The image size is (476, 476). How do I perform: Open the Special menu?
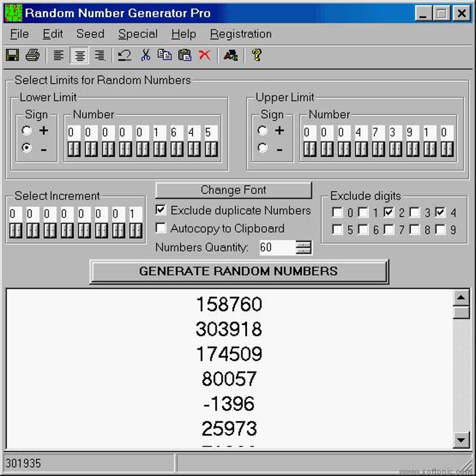(138, 34)
